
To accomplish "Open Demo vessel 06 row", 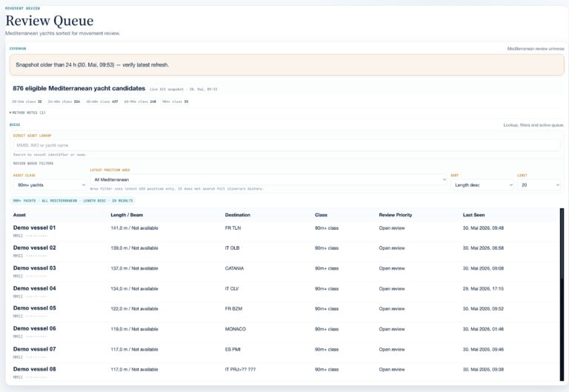I will (x=284, y=332).
